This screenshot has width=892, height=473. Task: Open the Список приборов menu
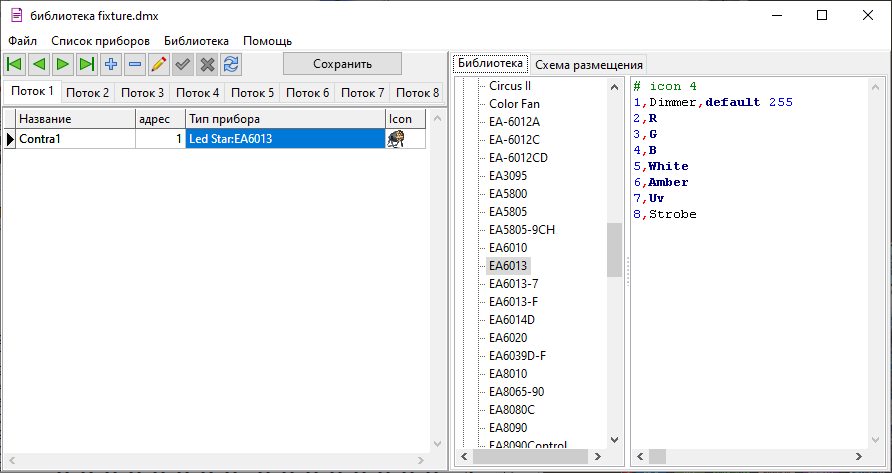(101, 41)
